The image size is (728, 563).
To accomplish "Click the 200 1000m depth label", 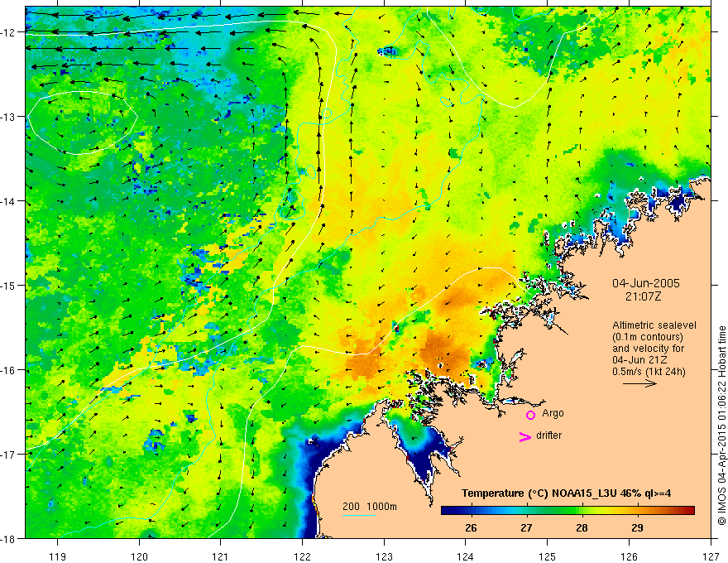I will pyautogui.click(x=370, y=507).
